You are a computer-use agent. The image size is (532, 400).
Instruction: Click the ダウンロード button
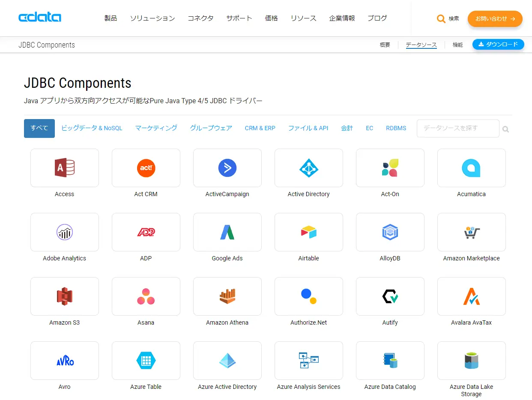[x=498, y=44]
